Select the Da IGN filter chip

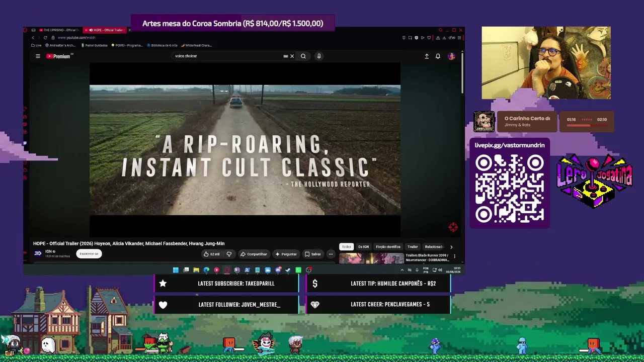pyautogui.click(x=363, y=247)
